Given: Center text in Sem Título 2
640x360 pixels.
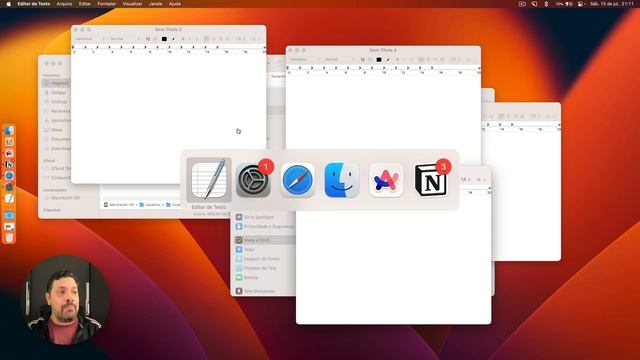Looking at the screenshot, I should [213, 39].
